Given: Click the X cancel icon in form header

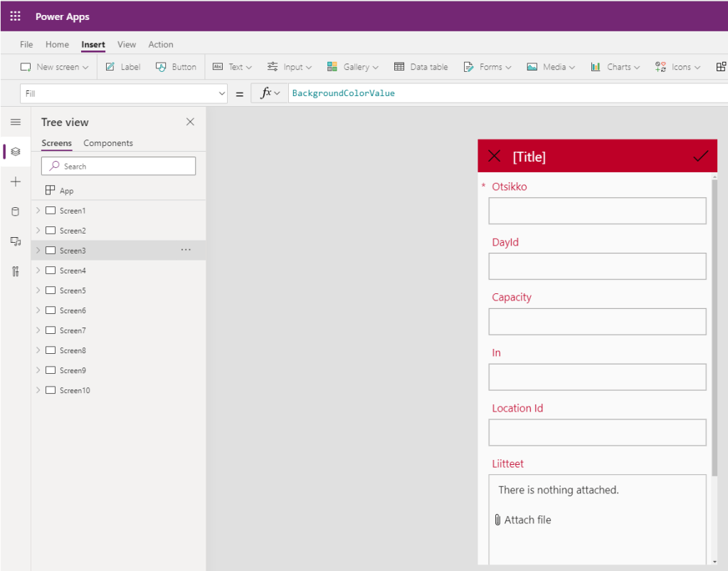Looking at the screenshot, I should pos(495,157).
